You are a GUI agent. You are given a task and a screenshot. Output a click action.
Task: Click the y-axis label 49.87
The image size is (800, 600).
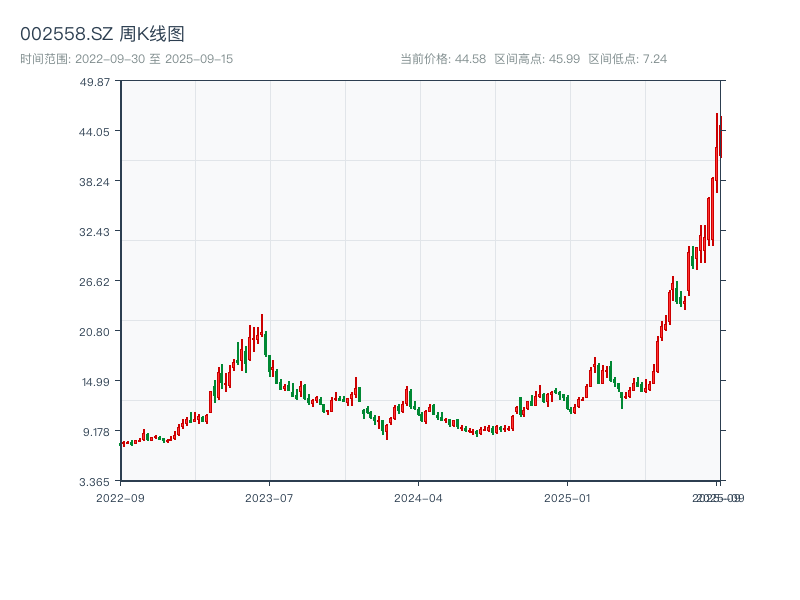tap(94, 82)
